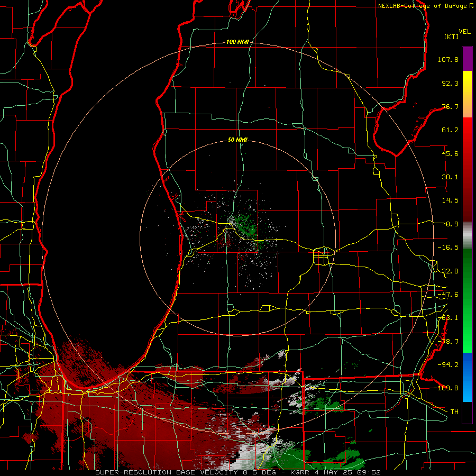Click the -78.7 velocity scale value
Viewport: 476px width, 476px height.
coord(448,342)
